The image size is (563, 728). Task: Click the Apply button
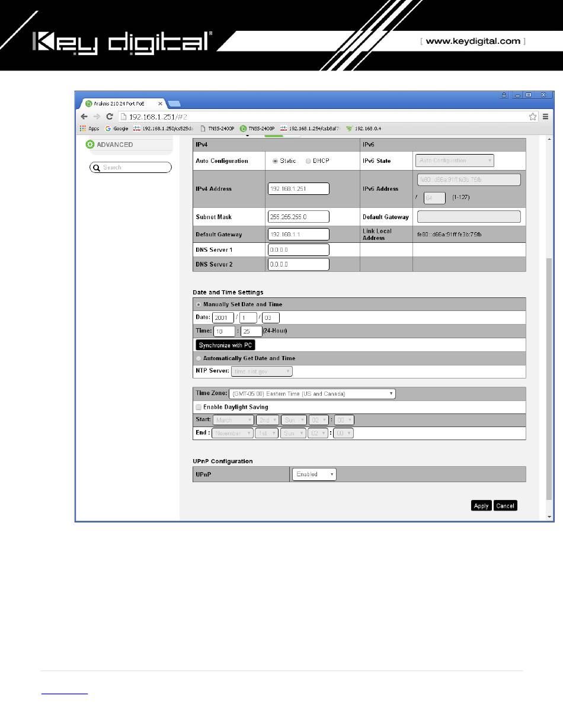(481, 505)
